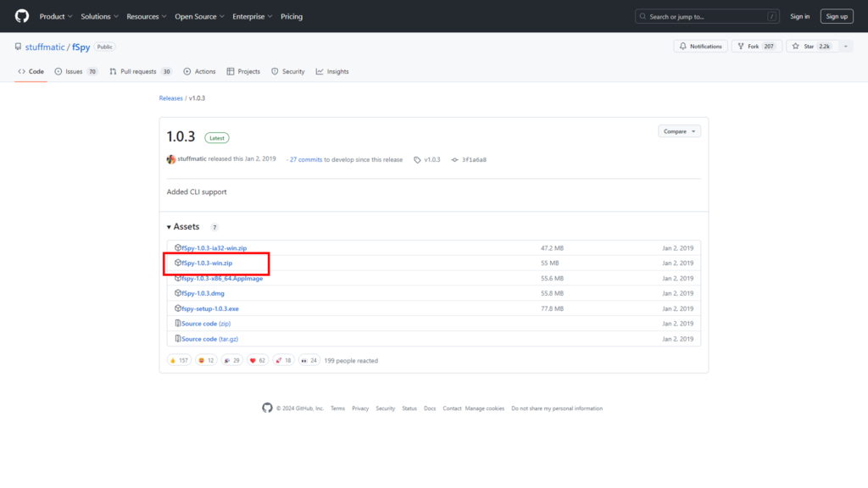Image resolution: width=868 pixels, height=488 pixels.
Task: Click the Search or jump to field
Action: 707,16
